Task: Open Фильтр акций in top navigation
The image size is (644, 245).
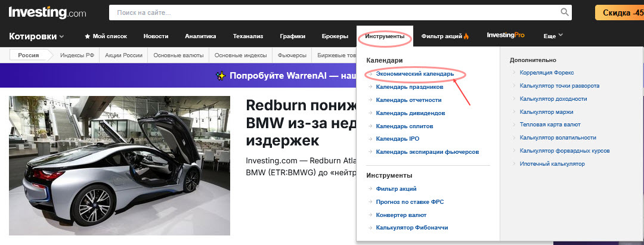Action: (445, 36)
